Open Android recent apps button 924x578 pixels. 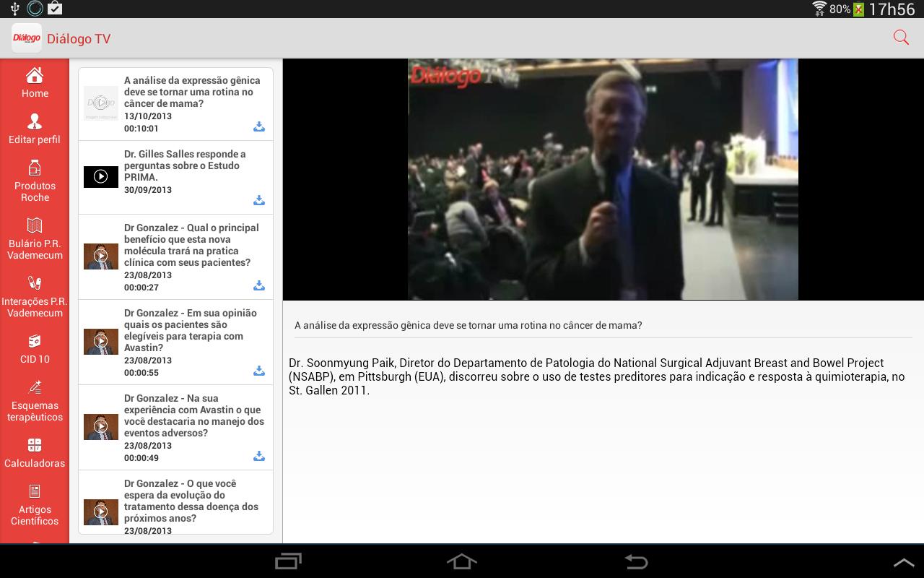point(289,561)
